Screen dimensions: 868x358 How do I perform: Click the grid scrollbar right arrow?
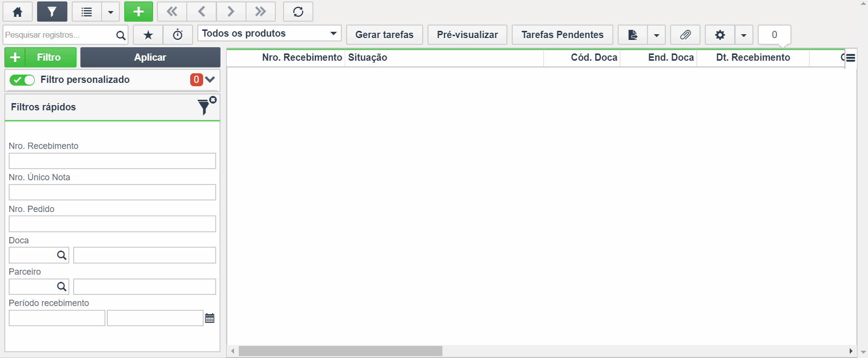click(x=851, y=351)
